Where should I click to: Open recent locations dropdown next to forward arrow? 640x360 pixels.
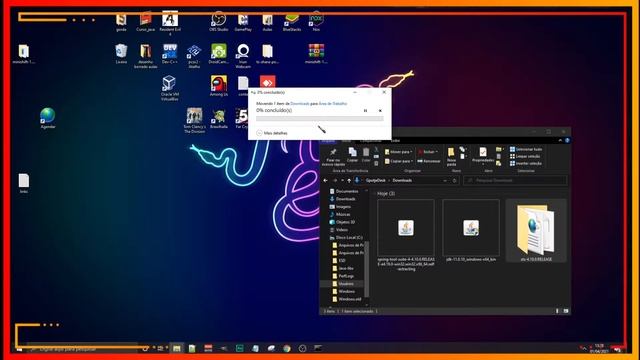(342, 180)
